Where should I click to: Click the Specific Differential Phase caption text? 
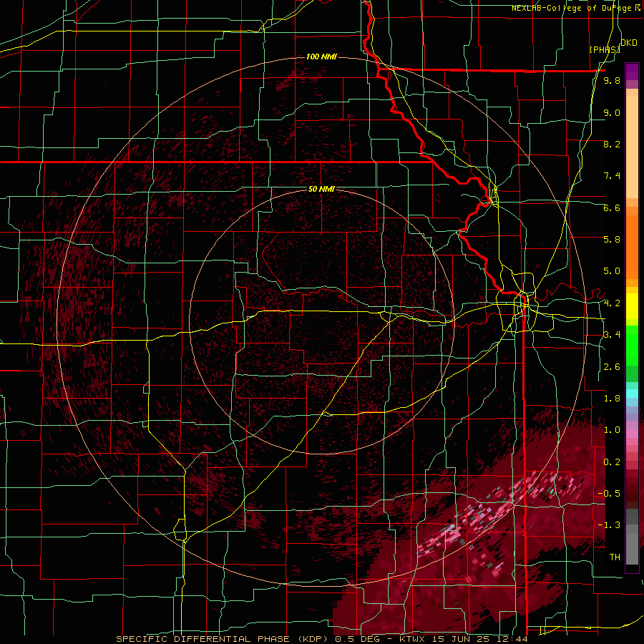(321, 639)
